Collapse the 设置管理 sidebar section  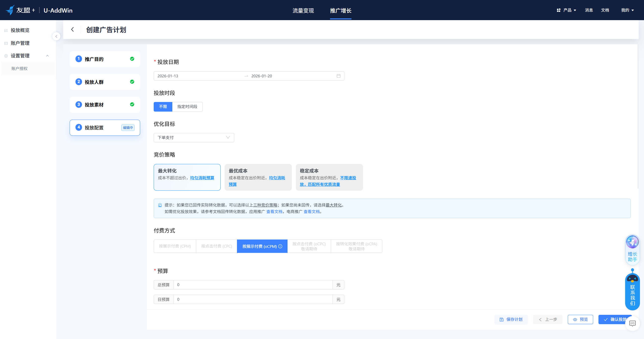click(47, 56)
